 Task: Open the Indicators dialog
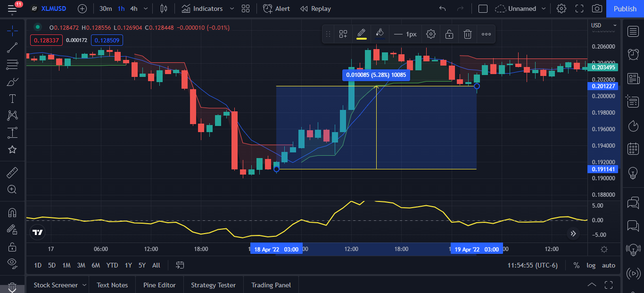[202, 8]
